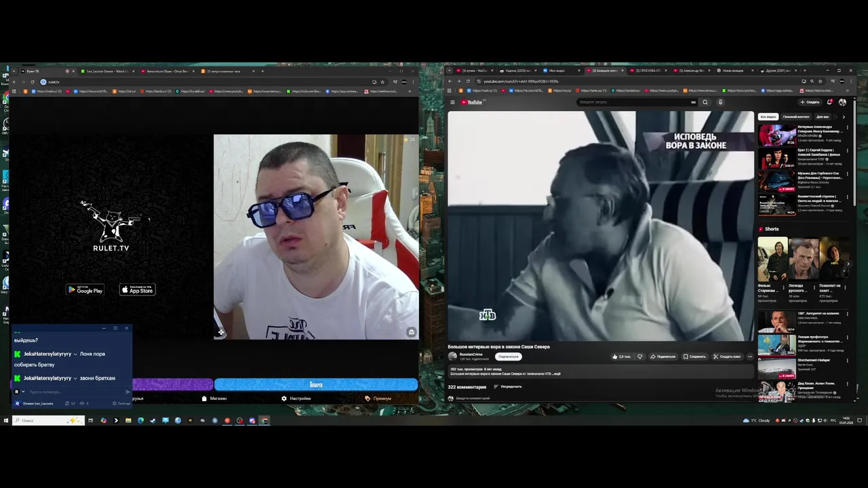Open the 'Брат 2' suggested video thumbnail
868x488 pixels.
pos(777,159)
